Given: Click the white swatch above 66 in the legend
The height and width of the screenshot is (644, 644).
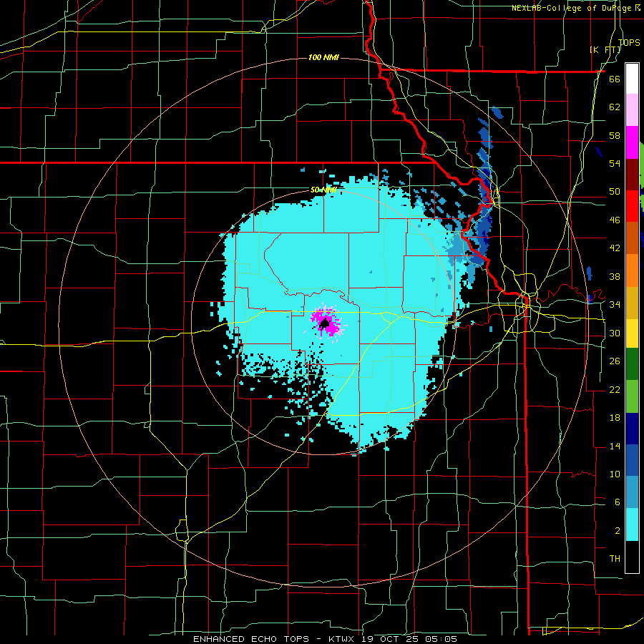Looking at the screenshot, I should pos(632,79).
